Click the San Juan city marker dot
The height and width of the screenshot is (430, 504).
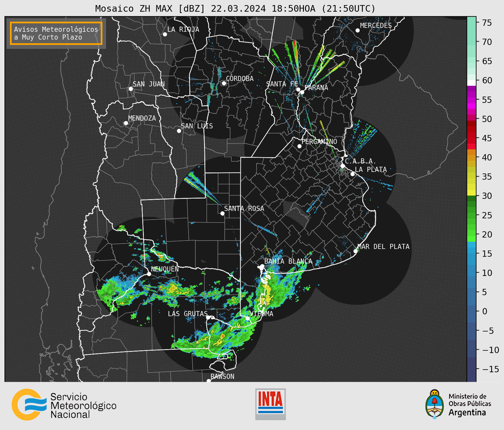(x=131, y=89)
